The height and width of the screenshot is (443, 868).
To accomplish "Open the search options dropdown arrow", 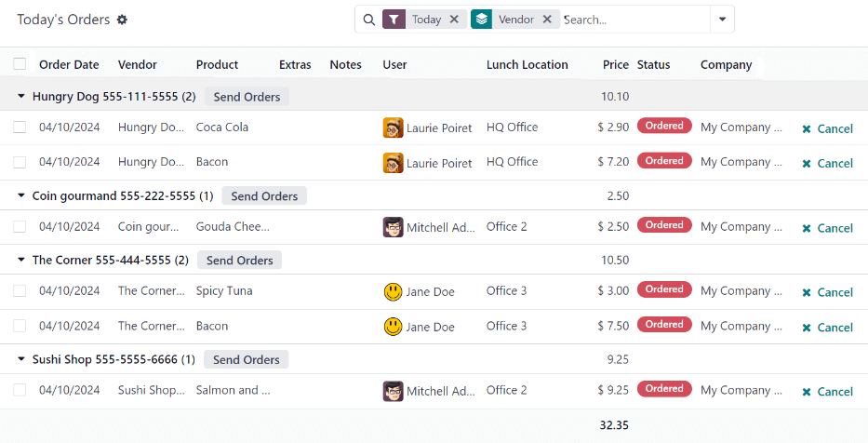I will pos(722,20).
